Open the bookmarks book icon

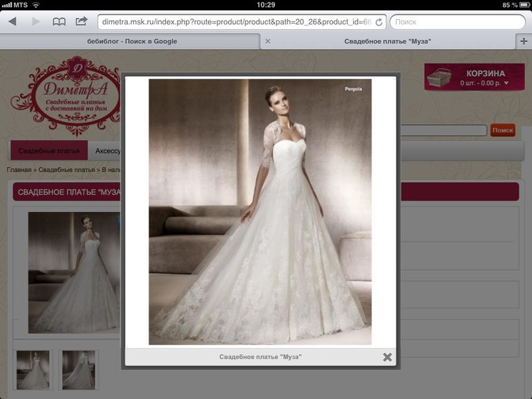tap(59, 22)
